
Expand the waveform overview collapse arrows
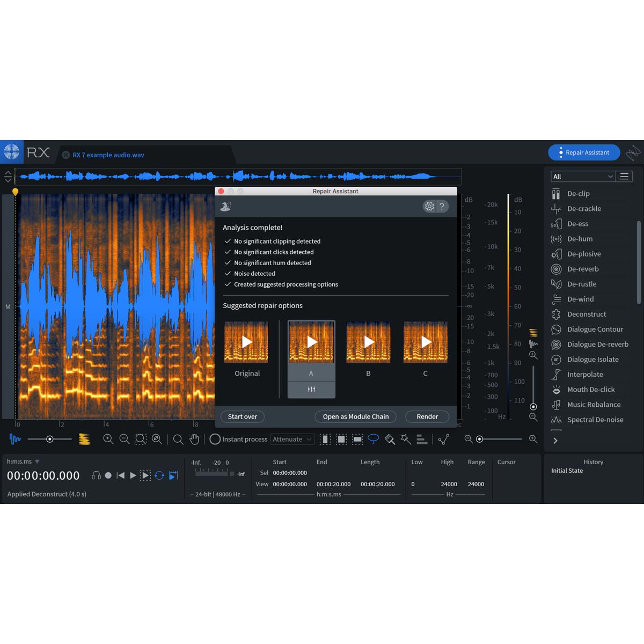point(8,177)
